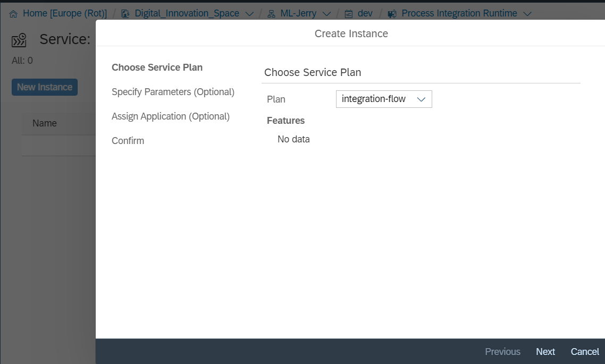Click the New Instance button
The width and height of the screenshot is (605, 364).
tap(45, 87)
